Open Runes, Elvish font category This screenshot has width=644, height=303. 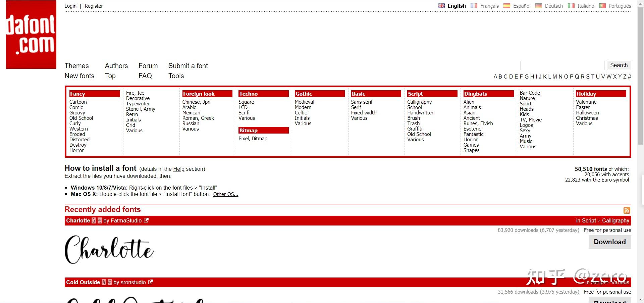pos(478,123)
